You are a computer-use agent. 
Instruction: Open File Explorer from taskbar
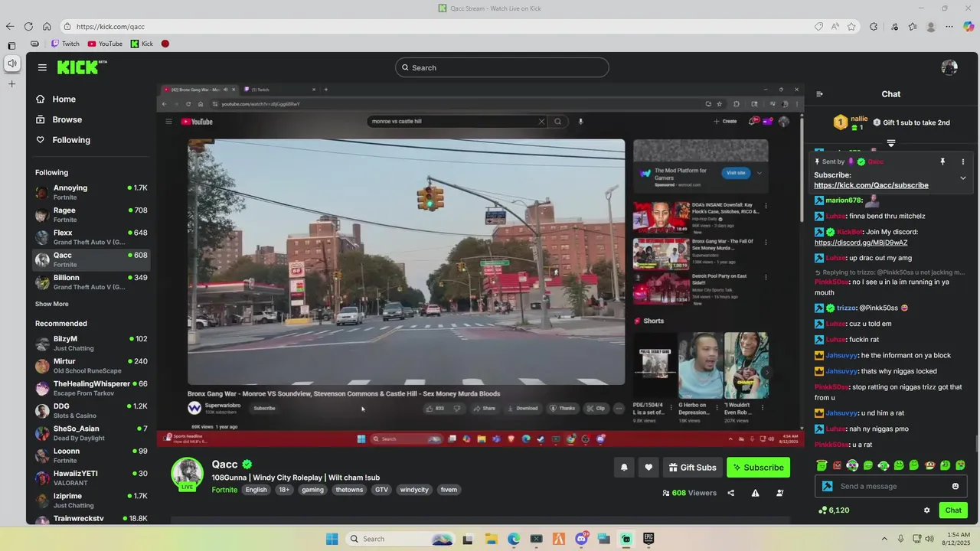[x=491, y=539]
